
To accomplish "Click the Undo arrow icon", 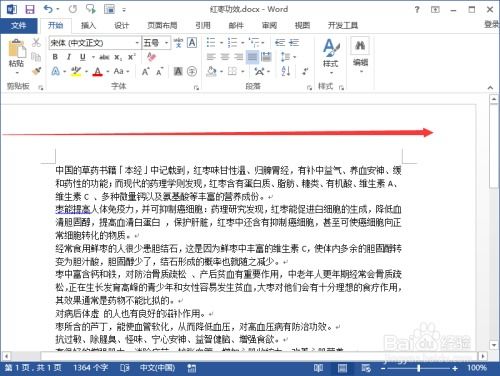I will (x=48, y=9).
